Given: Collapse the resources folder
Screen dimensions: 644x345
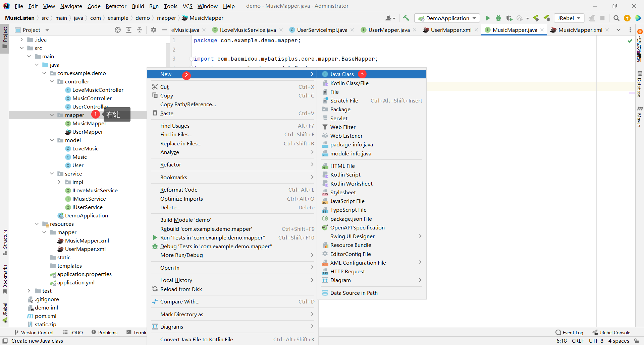Looking at the screenshot, I should point(37,224).
